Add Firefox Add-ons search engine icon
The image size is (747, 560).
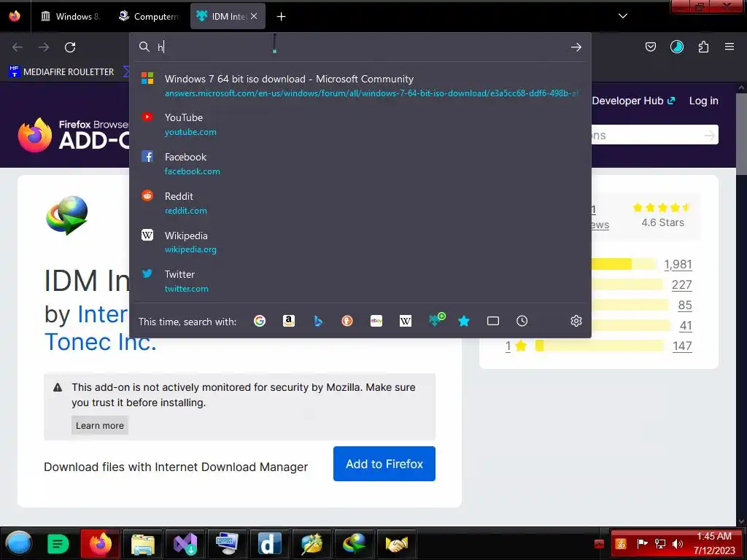436,320
